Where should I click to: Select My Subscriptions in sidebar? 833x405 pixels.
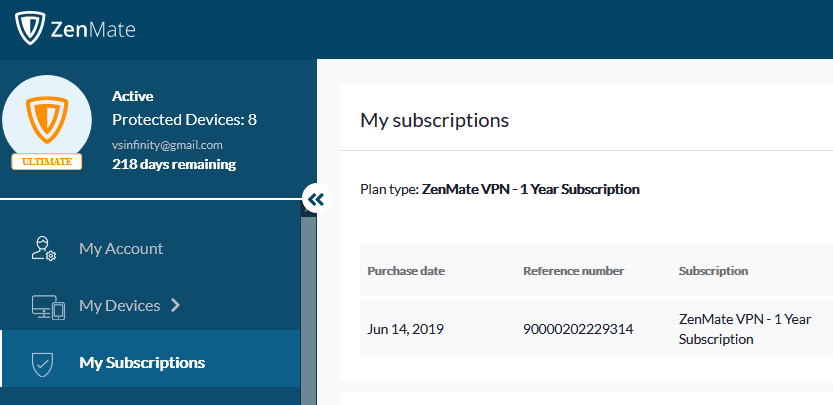(150, 359)
